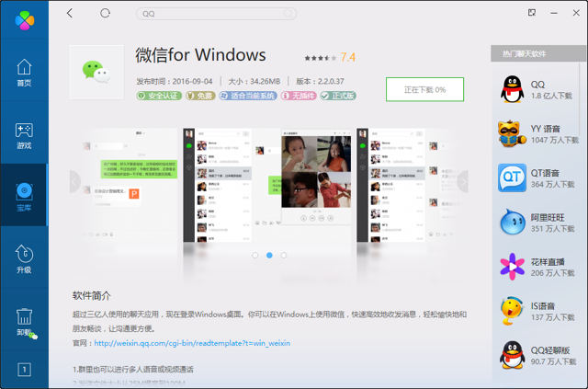Show previous screenshot with left carousel arrow
The height and width of the screenshot is (389, 588).
click(75, 182)
